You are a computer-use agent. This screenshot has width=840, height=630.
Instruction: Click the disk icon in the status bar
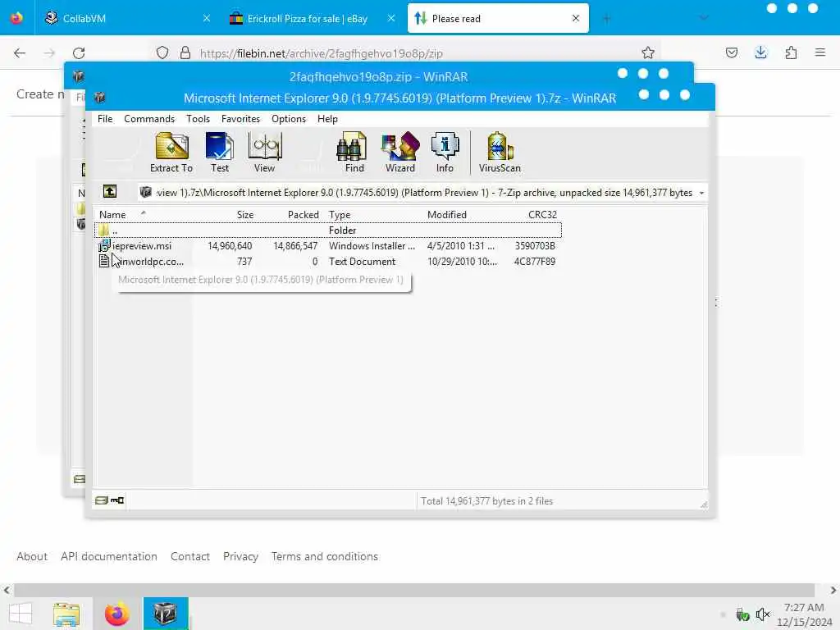101,500
